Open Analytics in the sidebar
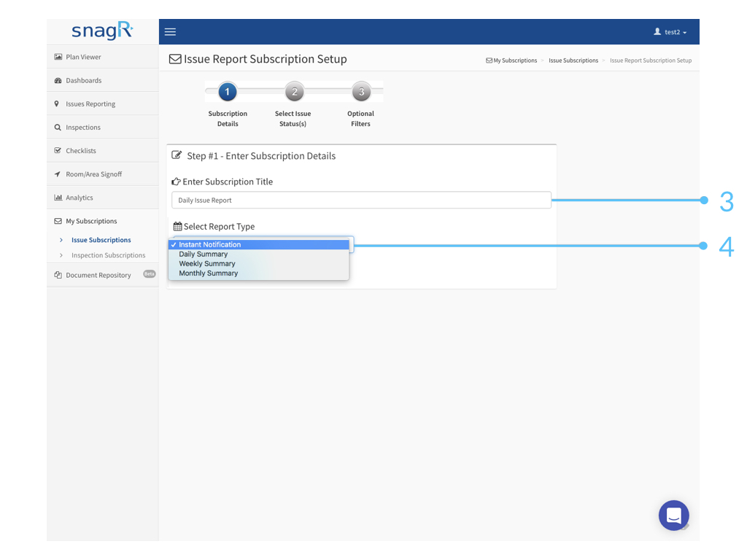 [103, 197]
